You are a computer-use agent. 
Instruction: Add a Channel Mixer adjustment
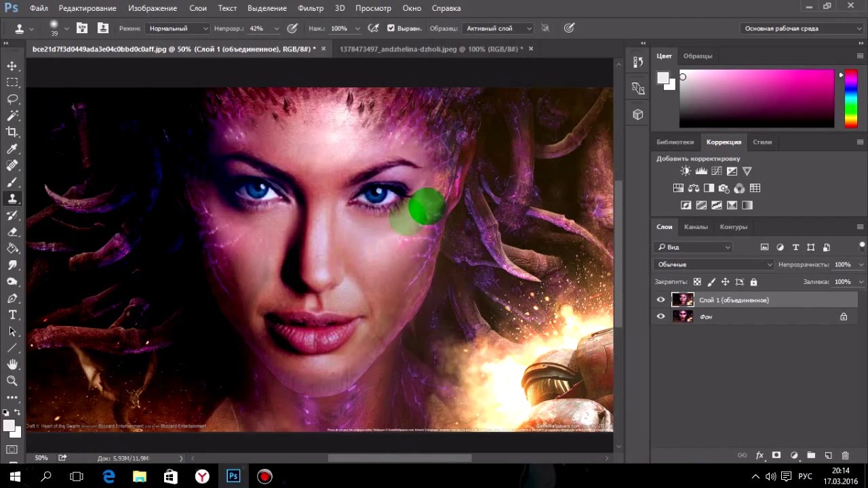[739, 188]
